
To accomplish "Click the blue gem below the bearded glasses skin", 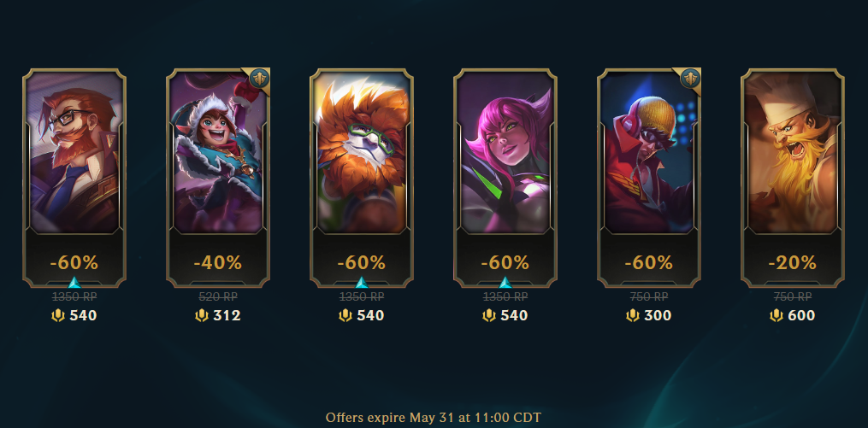I will coord(74,283).
